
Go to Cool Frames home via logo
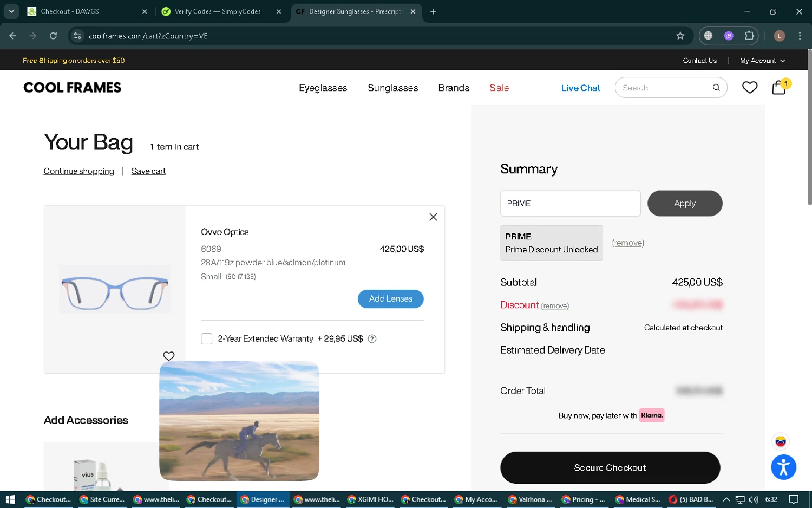73,88
